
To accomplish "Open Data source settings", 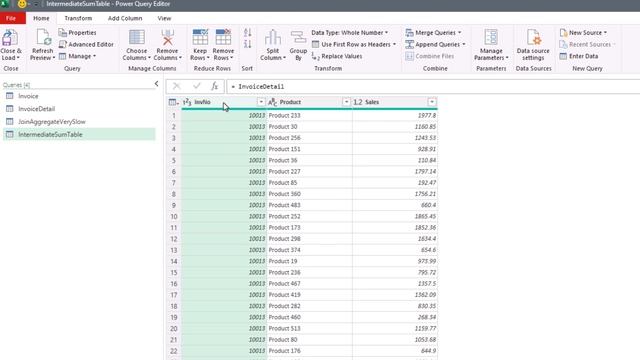I will pos(533,45).
